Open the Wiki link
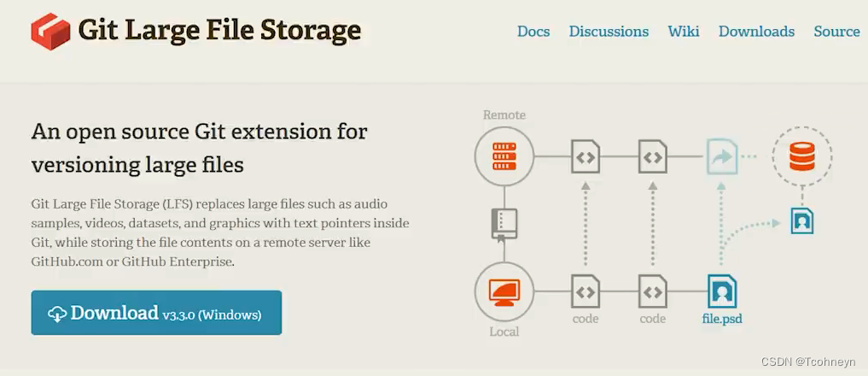868x376 pixels. click(x=683, y=32)
